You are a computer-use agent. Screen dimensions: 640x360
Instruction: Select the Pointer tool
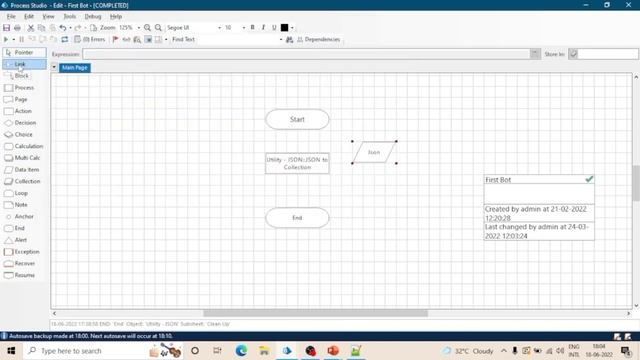pyautogui.click(x=24, y=53)
